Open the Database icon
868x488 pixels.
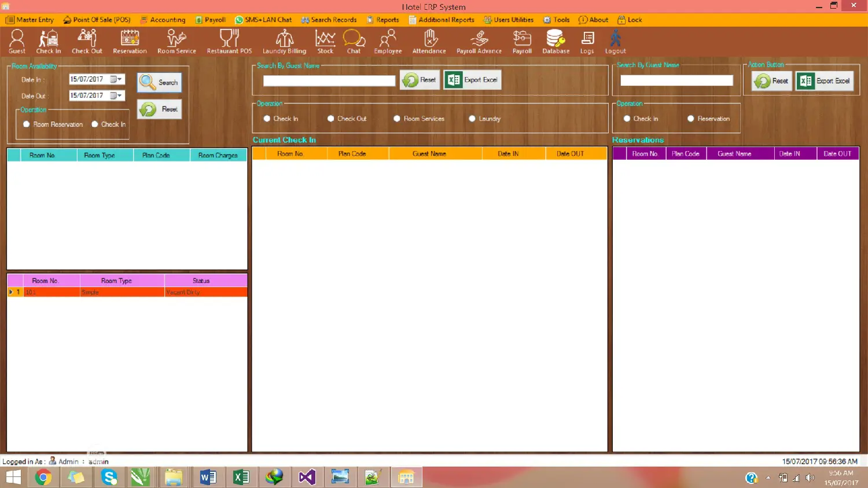click(556, 42)
